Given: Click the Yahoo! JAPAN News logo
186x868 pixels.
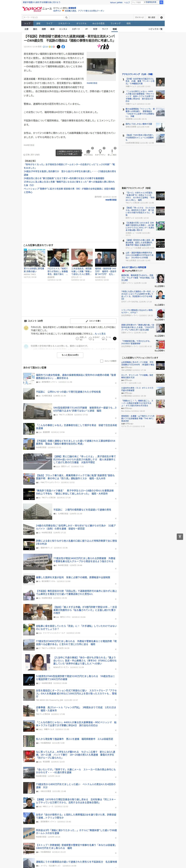Looking at the screenshot, I should (x=37, y=9).
